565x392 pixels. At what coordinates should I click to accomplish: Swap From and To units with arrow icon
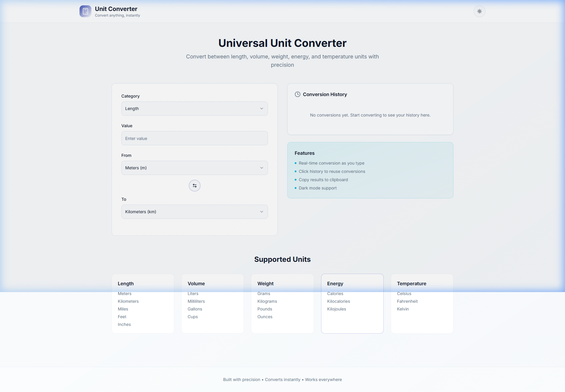[194, 185]
